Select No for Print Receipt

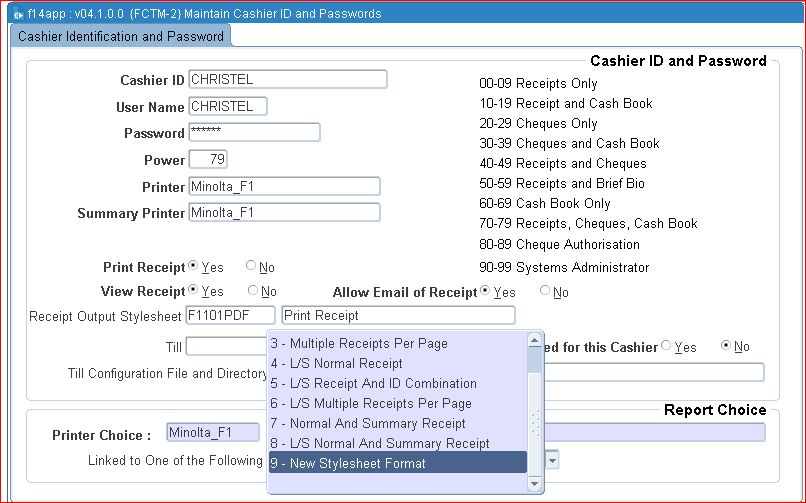[x=251, y=267]
